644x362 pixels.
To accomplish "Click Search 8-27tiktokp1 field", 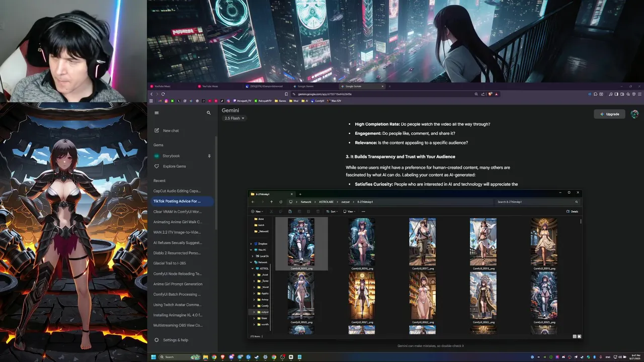I will point(537,202).
